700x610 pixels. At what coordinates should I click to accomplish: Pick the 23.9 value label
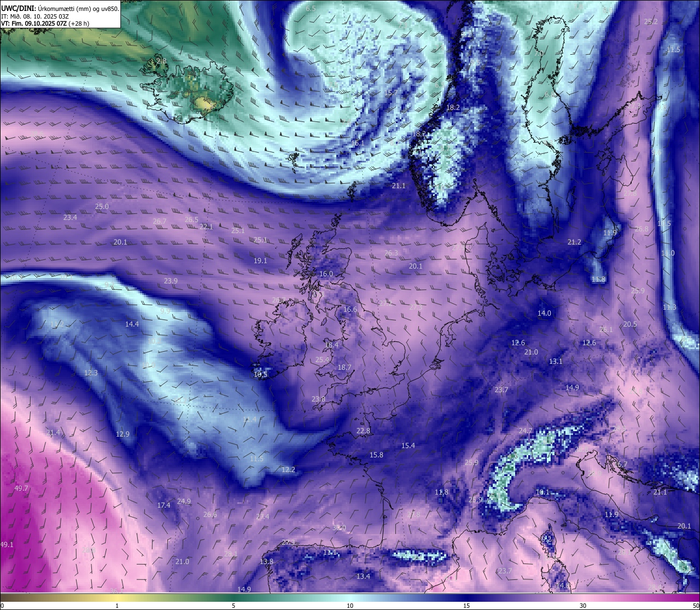pyautogui.click(x=171, y=281)
